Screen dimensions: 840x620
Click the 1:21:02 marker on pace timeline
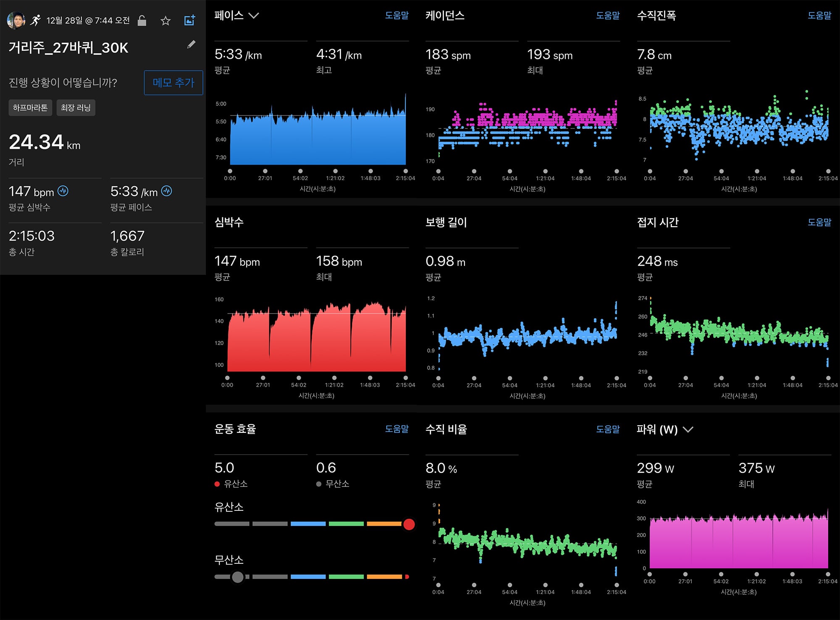(335, 171)
